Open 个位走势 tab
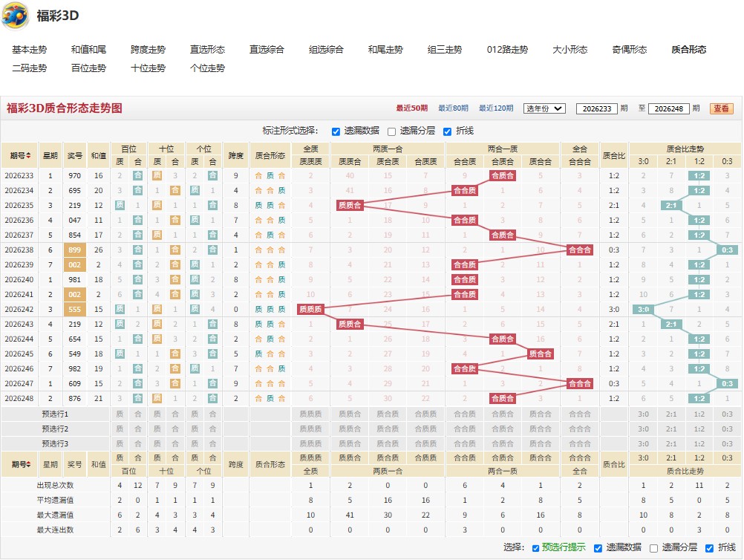Screen dimensions: 744x560 (x=207, y=68)
